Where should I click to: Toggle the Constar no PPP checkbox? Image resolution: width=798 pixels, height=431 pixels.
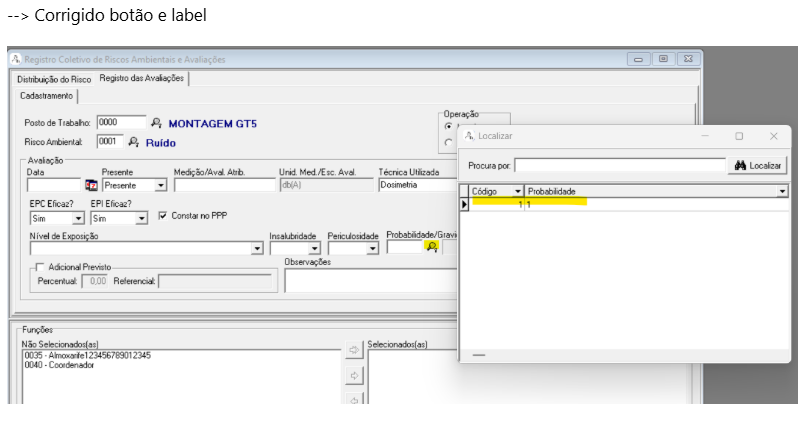[164, 216]
